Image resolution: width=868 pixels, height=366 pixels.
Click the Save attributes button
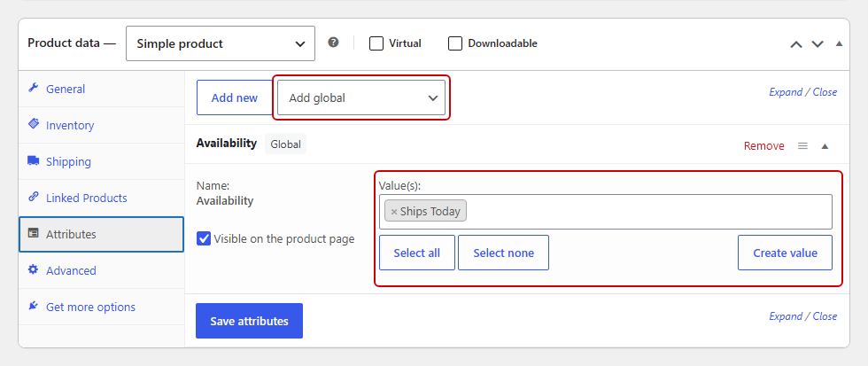point(249,321)
